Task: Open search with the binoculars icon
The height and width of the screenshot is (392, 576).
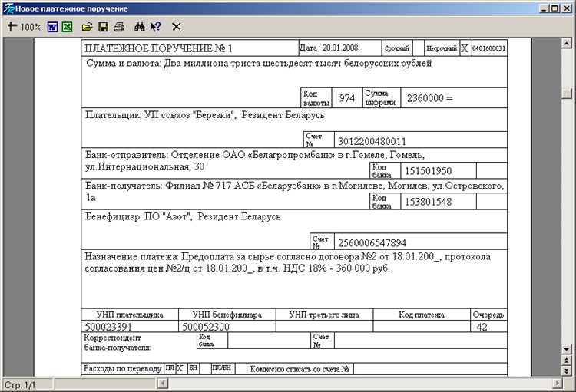Action: click(x=140, y=27)
